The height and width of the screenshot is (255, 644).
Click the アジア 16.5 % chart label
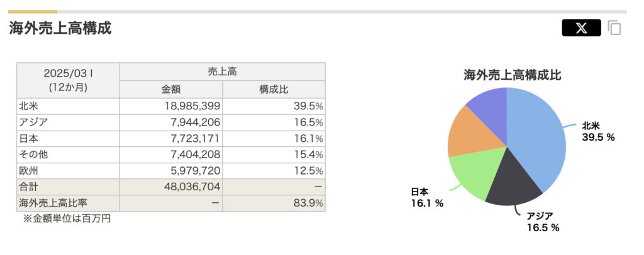pyautogui.click(x=542, y=222)
